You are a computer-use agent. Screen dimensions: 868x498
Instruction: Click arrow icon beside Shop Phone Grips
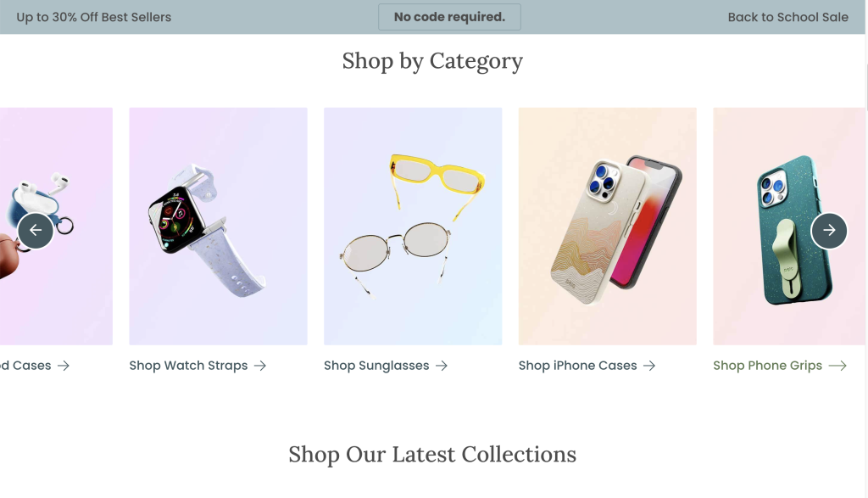(837, 366)
